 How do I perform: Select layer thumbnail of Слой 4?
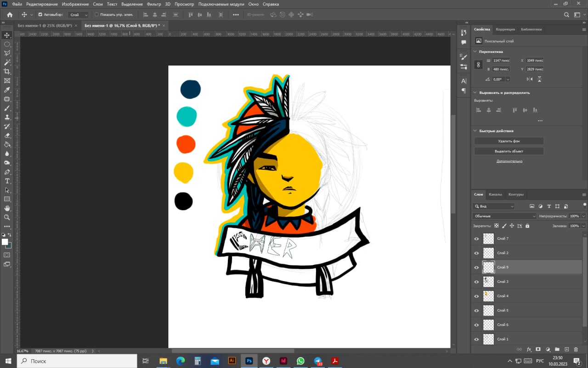[488, 296]
